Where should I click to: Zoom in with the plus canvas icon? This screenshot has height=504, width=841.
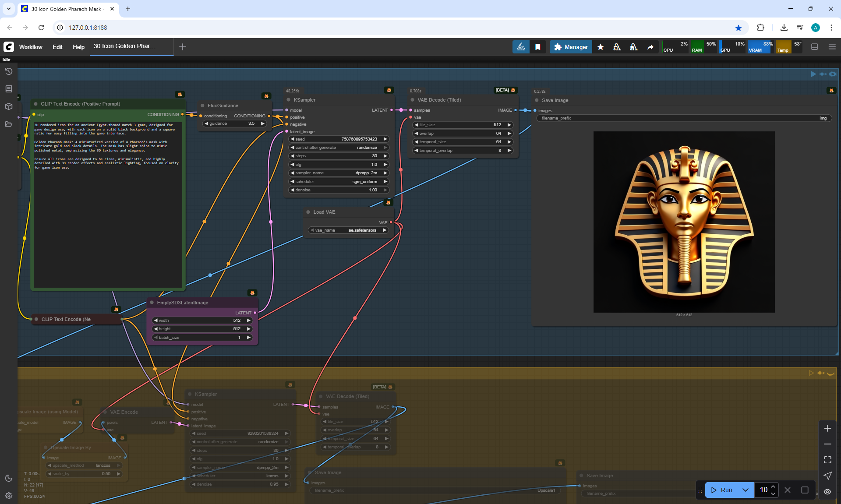coord(827,428)
